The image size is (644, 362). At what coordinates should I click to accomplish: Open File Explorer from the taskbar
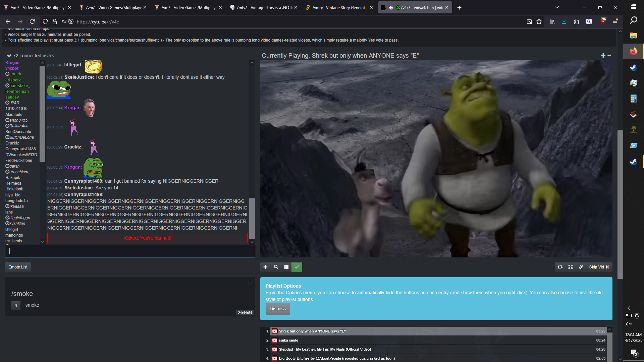(x=634, y=36)
